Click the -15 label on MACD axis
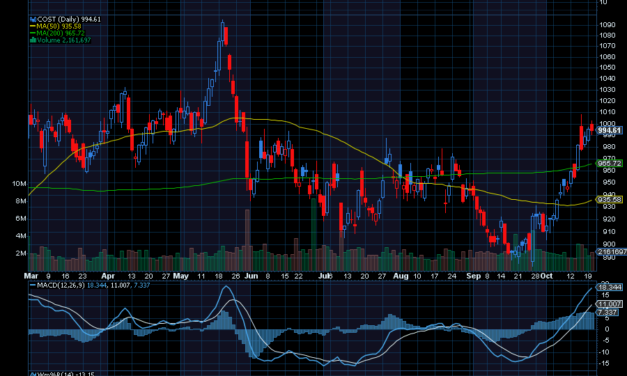This screenshot has width=627, height=376. 603,363
